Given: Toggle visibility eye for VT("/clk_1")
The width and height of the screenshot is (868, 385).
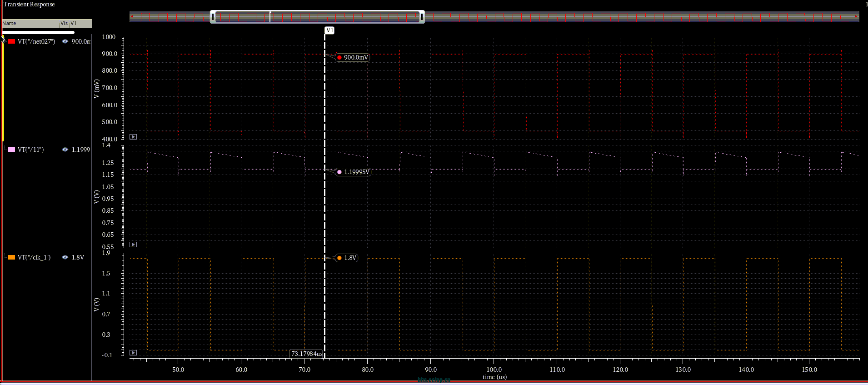Looking at the screenshot, I should pyautogui.click(x=65, y=257).
